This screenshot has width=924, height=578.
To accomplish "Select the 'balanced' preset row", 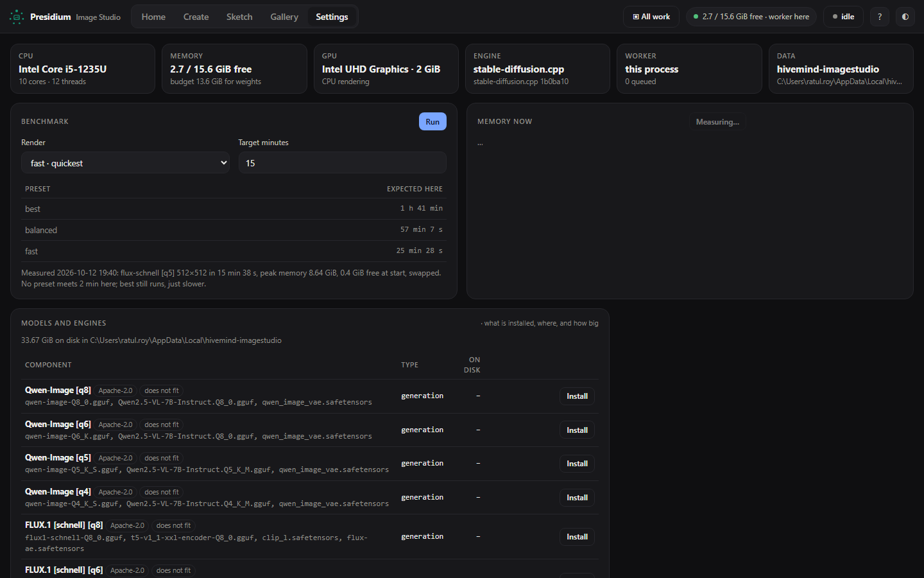I will (x=234, y=230).
